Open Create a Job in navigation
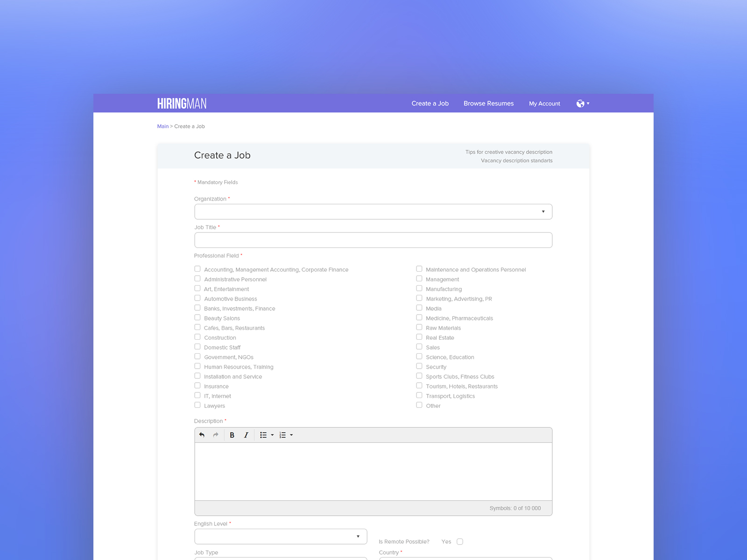The height and width of the screenshot is (560, 747). [430, 104]
